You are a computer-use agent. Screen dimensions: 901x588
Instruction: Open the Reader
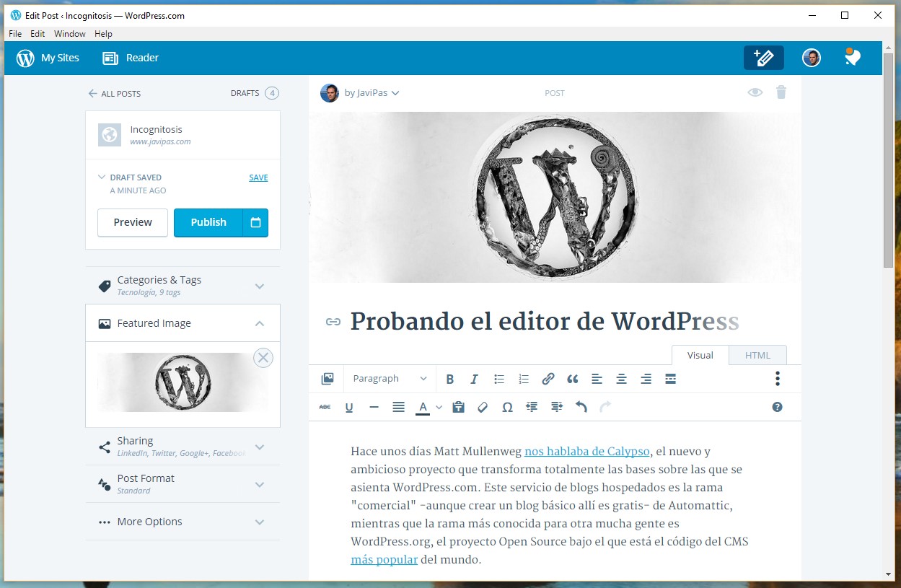point(131,58)
